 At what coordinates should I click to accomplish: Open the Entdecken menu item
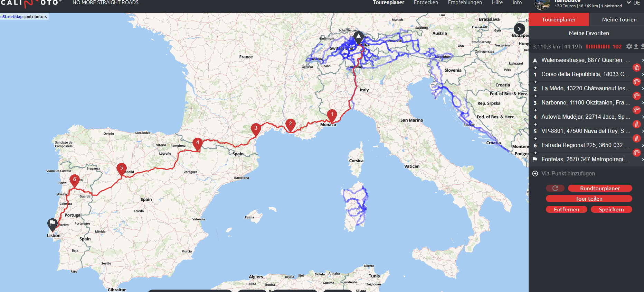[x=426, y=3]
